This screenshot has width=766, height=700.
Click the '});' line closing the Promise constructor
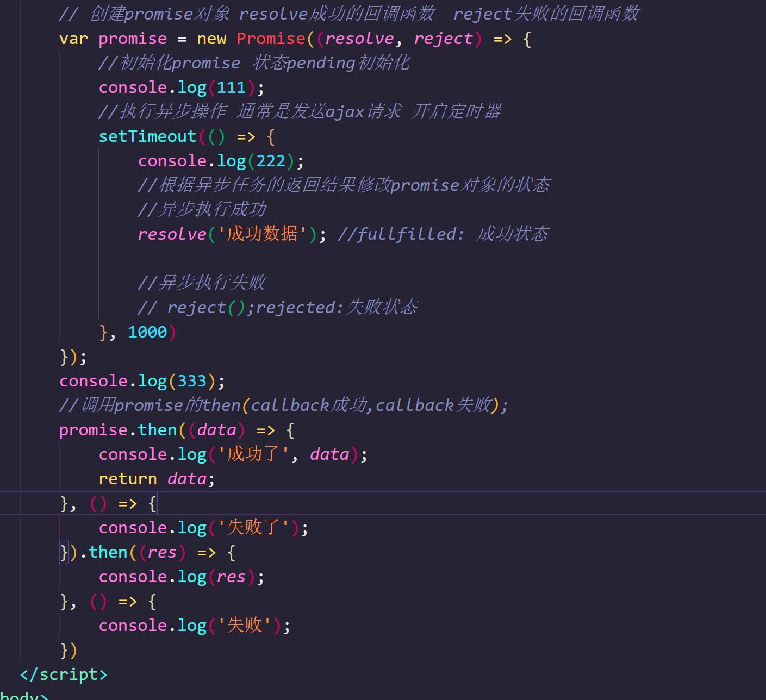73,357
